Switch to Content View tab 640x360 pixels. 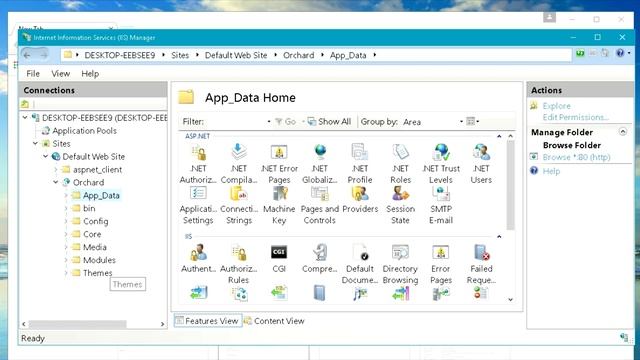(x=274, y=321)
